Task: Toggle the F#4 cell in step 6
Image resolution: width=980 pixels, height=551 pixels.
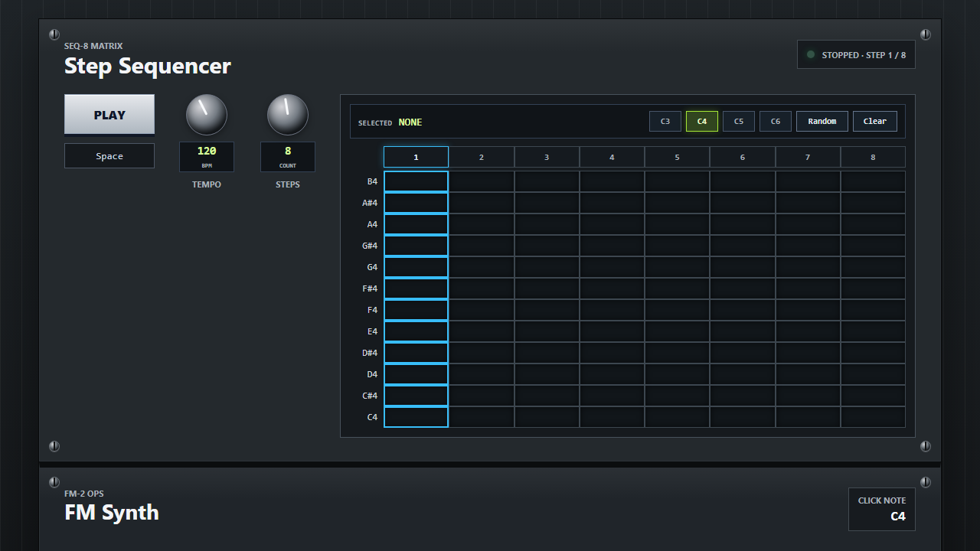Action: click(x=743, y=289)
